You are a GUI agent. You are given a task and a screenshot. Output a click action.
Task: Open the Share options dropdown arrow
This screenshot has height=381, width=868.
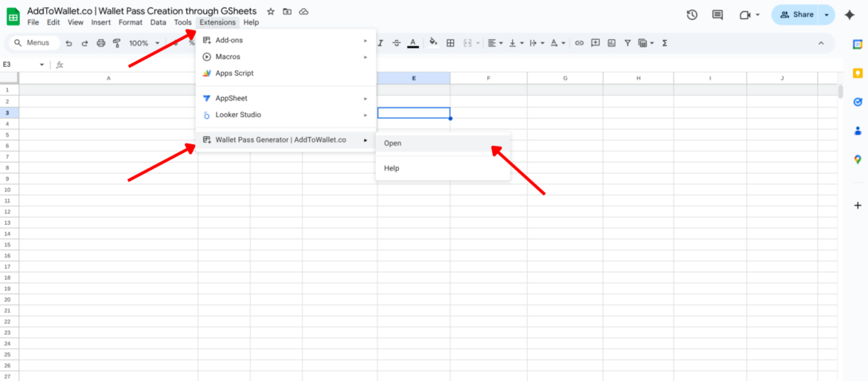click(x=827, y=15)
